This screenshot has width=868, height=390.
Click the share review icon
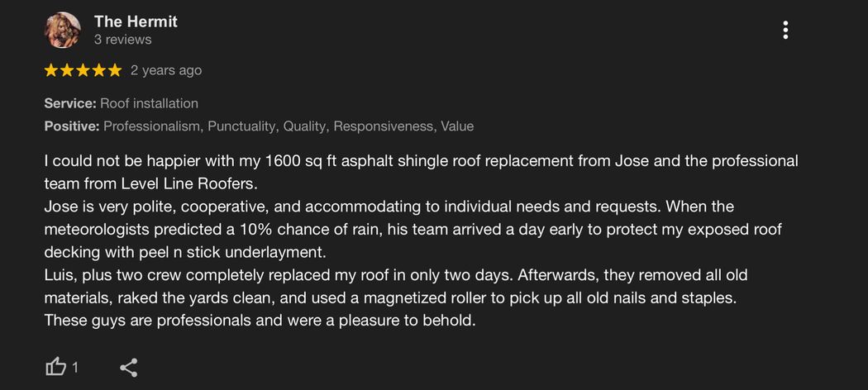(x=128, y=368)
